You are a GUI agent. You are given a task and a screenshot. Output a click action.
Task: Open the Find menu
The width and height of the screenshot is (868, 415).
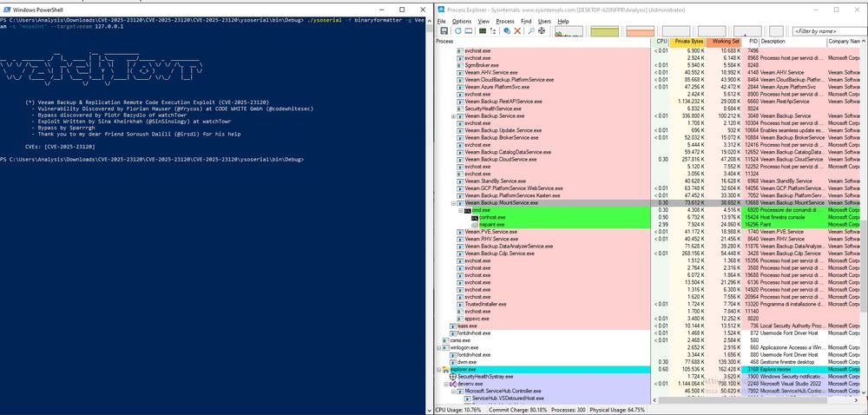point(526,21)
